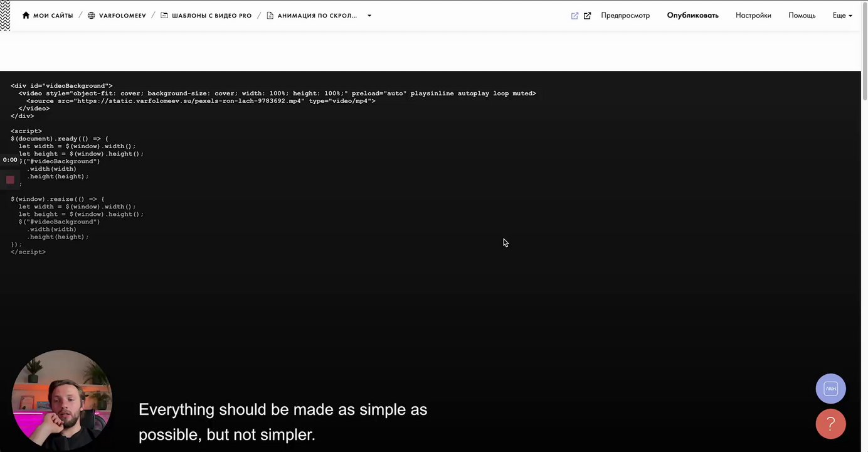Click the round purple chat widget button

point(830,389)
